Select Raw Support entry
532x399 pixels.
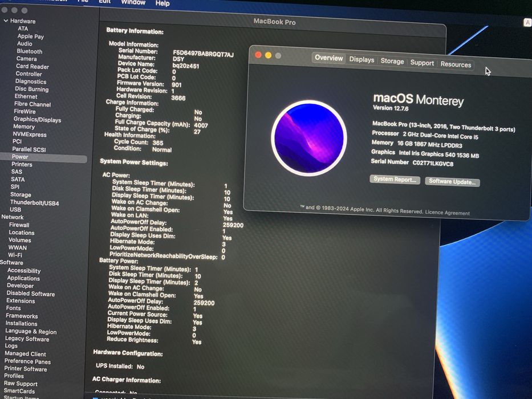[21, 384]
